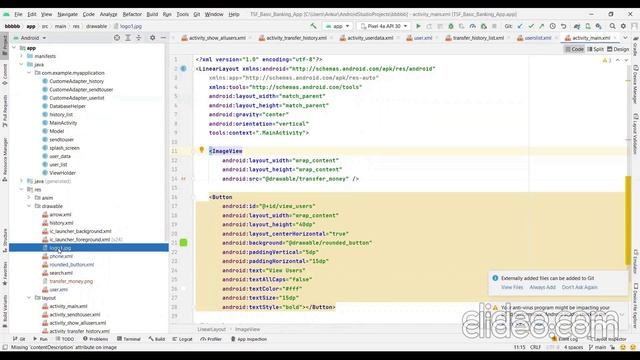
Task: Click the Profile app icon in toolbar
Action: 473,26
